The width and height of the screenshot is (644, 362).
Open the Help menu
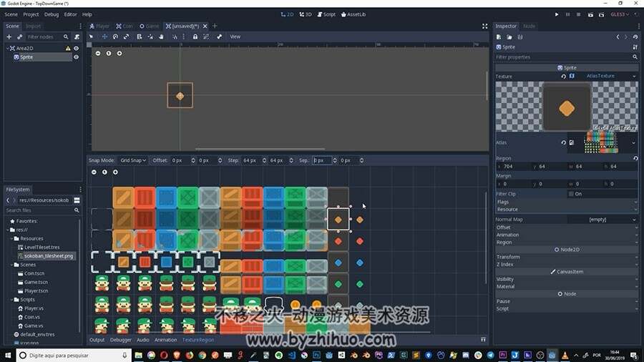tap(87, 14)
